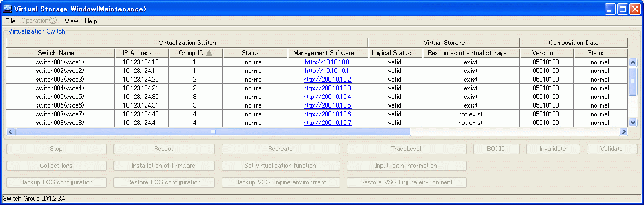Viewport: 644px width, 205px height.
Task: Maximize the Virtual Storage Window
Action: (622, 9)
